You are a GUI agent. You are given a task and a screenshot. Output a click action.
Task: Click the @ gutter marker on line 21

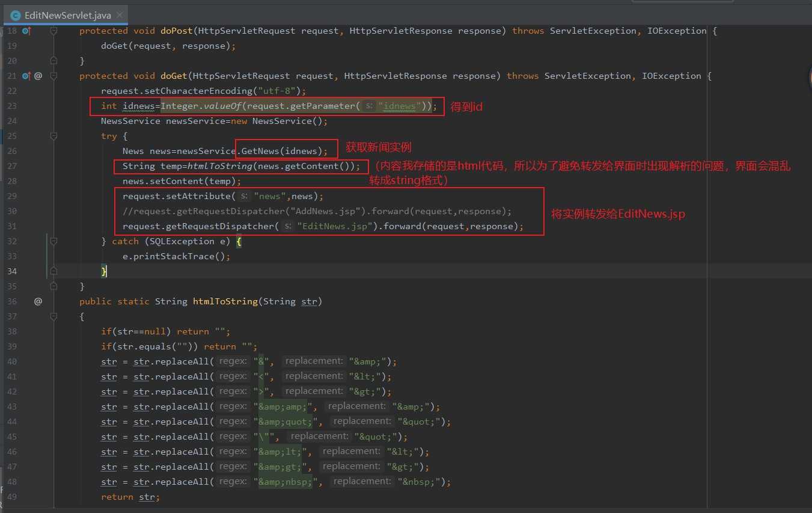(x=38, y=76)
